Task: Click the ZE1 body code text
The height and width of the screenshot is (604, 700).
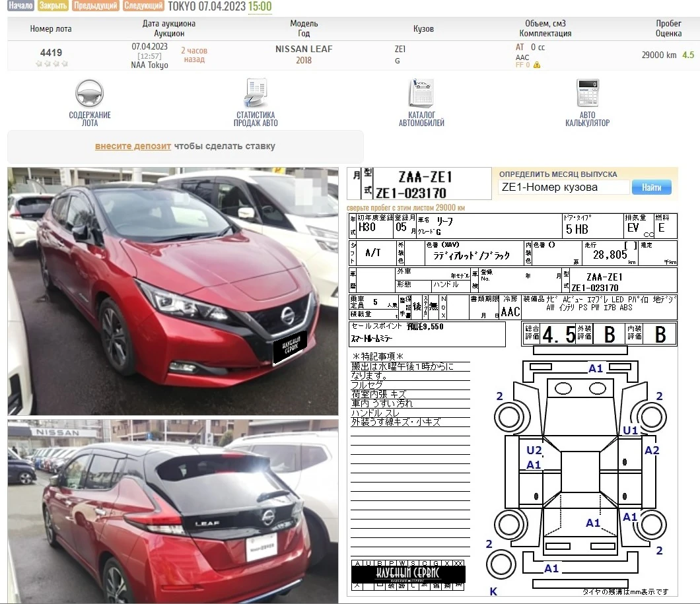Action: (x=400, y=49)
